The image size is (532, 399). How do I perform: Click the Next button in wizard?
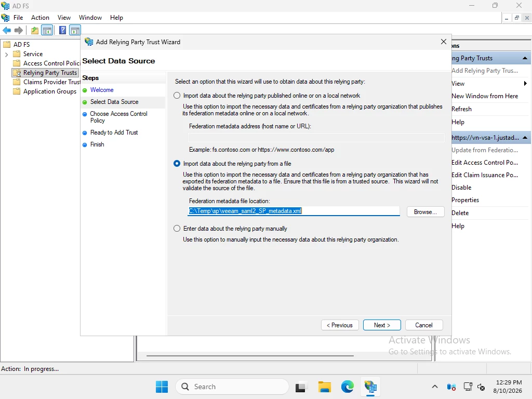pos(382,325)
